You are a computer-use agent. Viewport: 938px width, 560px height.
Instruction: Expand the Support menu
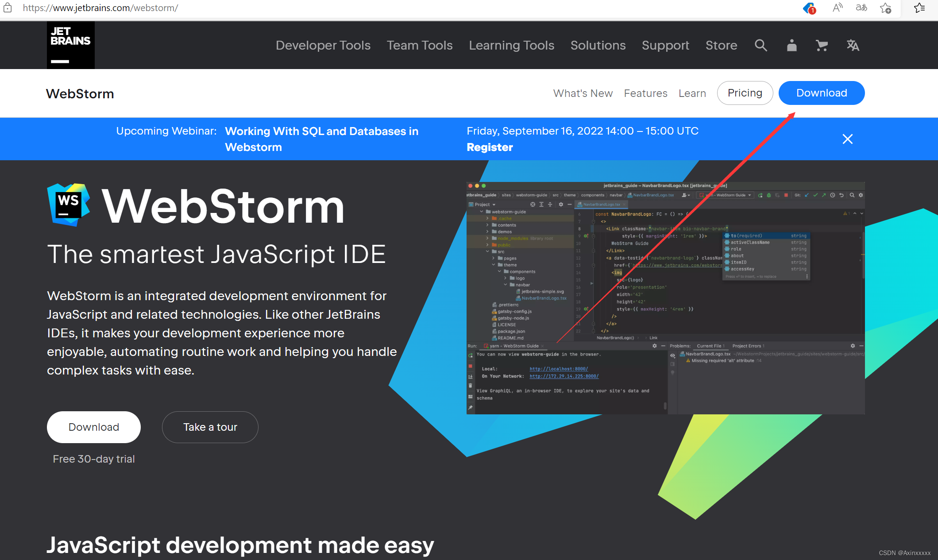665,45
